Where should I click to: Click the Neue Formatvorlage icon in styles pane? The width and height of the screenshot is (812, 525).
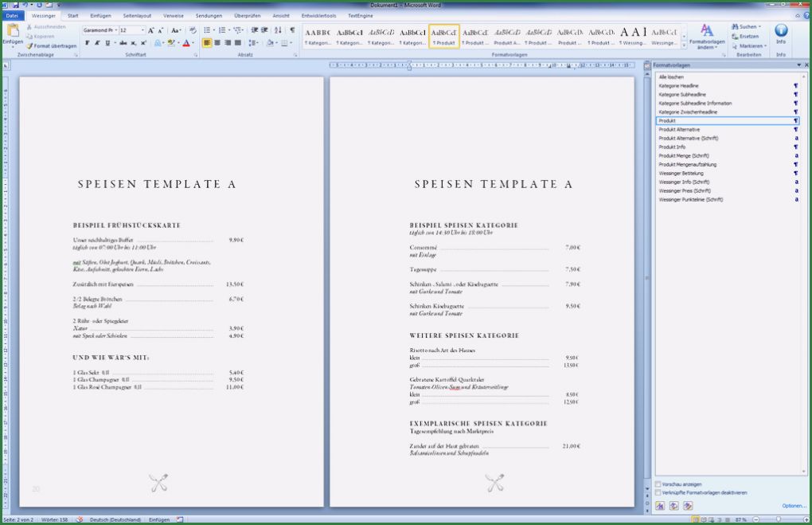tap(659, 504)
